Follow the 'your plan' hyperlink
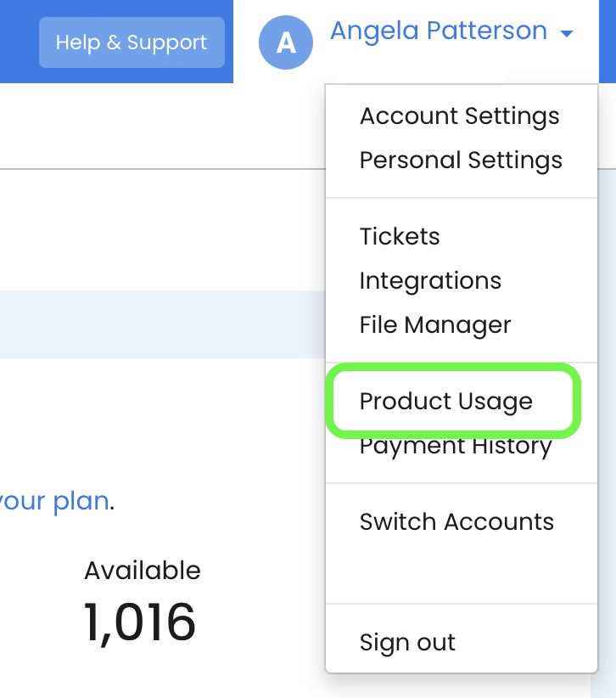The image size is (616, 698). [54, 502]
